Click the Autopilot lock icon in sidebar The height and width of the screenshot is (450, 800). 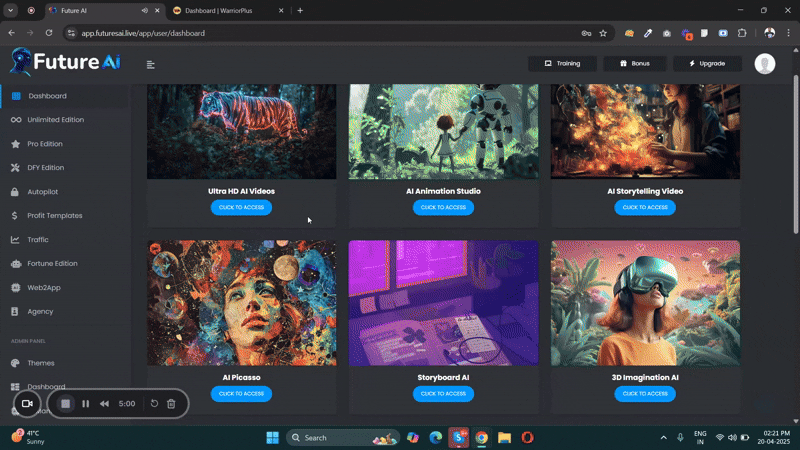[16, 192]
